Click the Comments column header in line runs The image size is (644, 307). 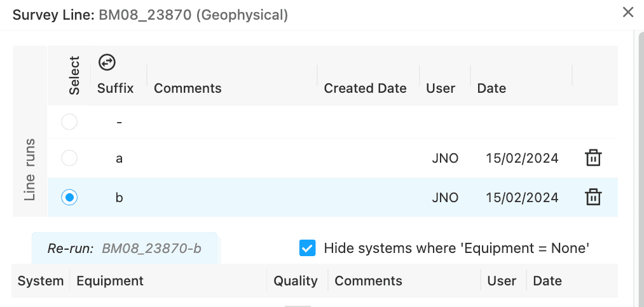[188, 88]
